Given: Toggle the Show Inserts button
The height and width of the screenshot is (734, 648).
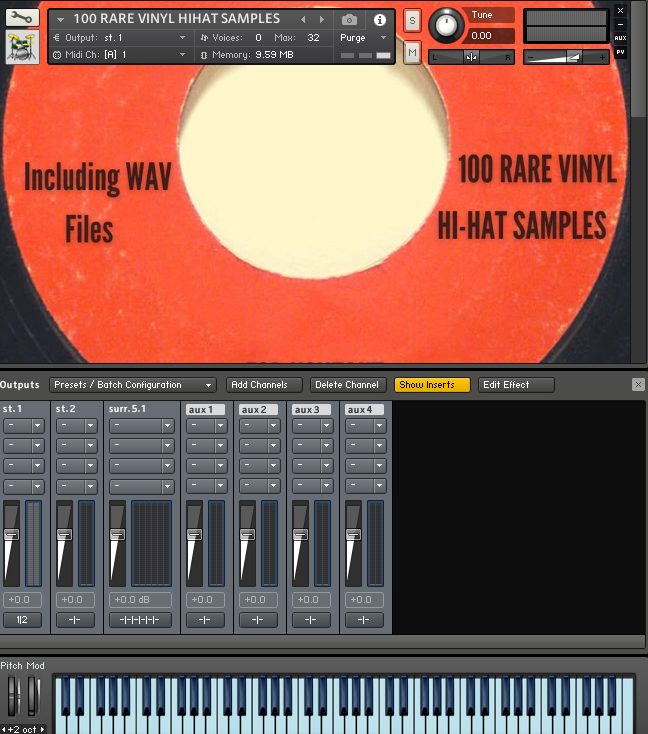Looking at the screenshot, I should coord(432,385).
